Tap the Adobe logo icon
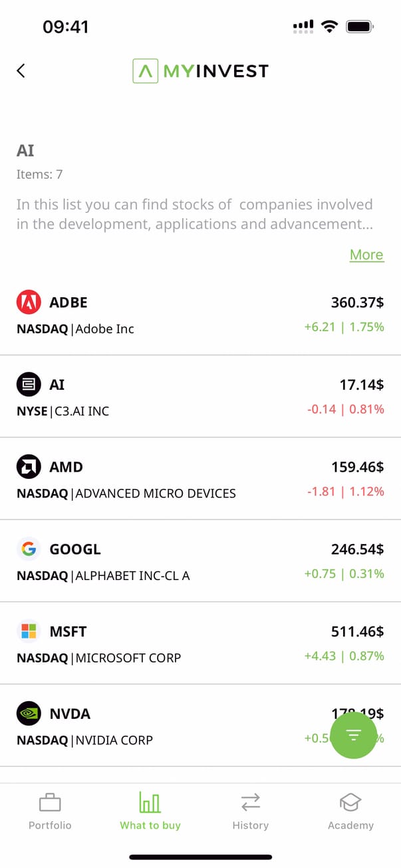 click(x=28, y=303)
